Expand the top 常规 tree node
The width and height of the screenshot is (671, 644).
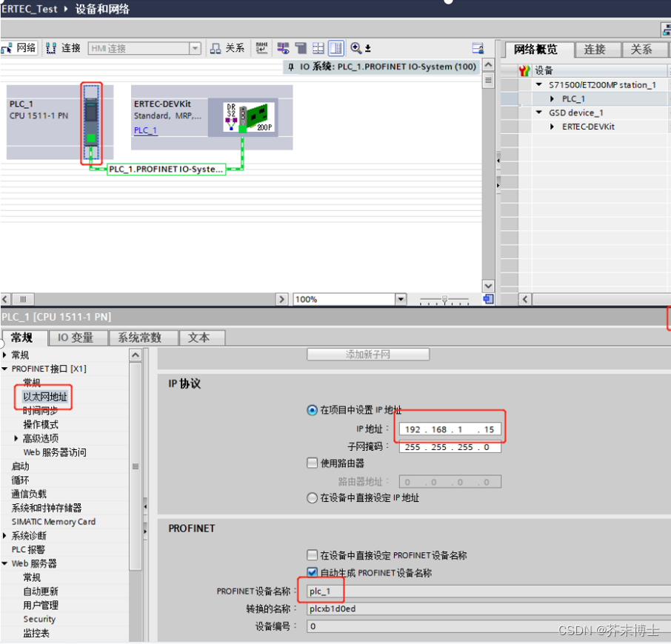pos(4,355)
